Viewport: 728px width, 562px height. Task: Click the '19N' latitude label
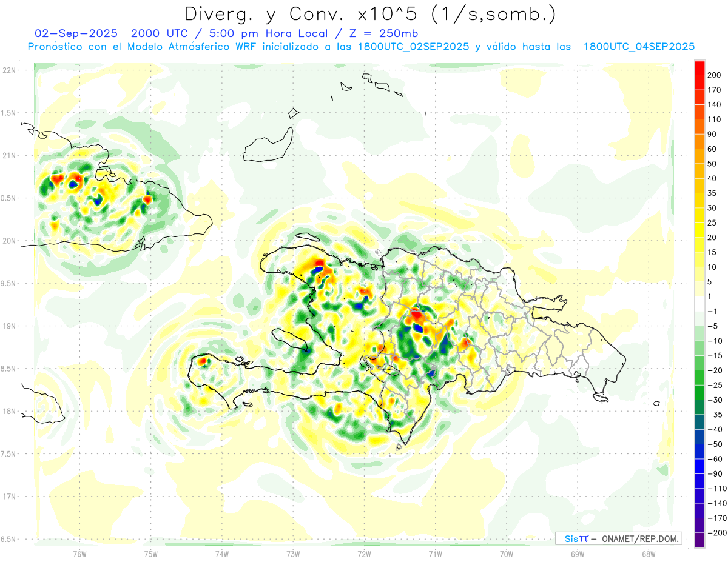coord(9,326)
